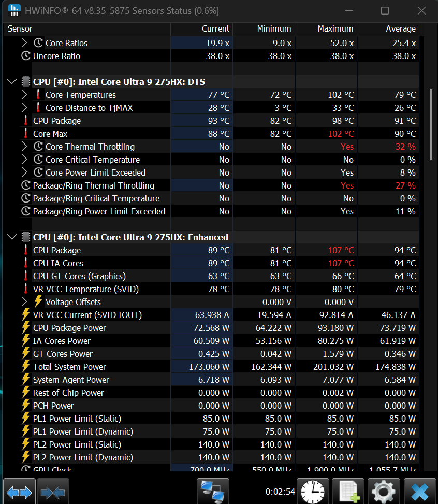Viewport: 438px width, 504px height.
Task: Select the 'PL1 Power Limit (Dynamic)' row label
Action: [83, 431]
